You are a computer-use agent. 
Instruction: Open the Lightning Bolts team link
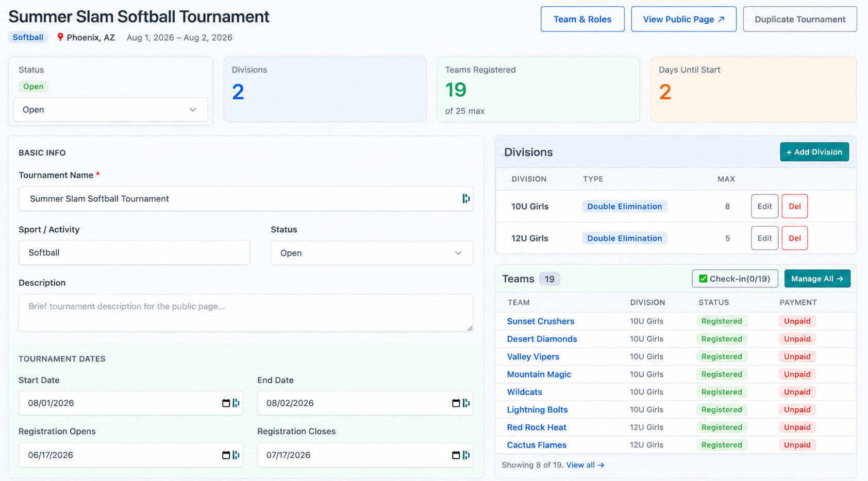(x=537, y=409)
